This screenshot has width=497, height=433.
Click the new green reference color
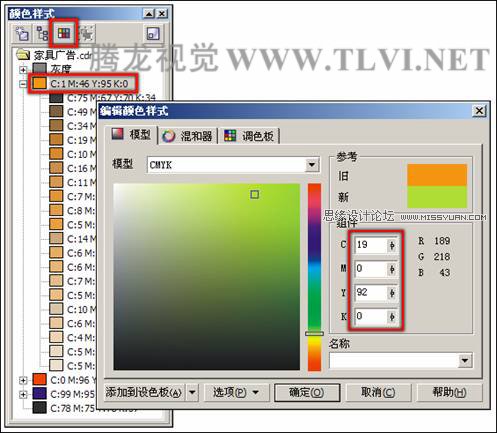pos(437,197)
